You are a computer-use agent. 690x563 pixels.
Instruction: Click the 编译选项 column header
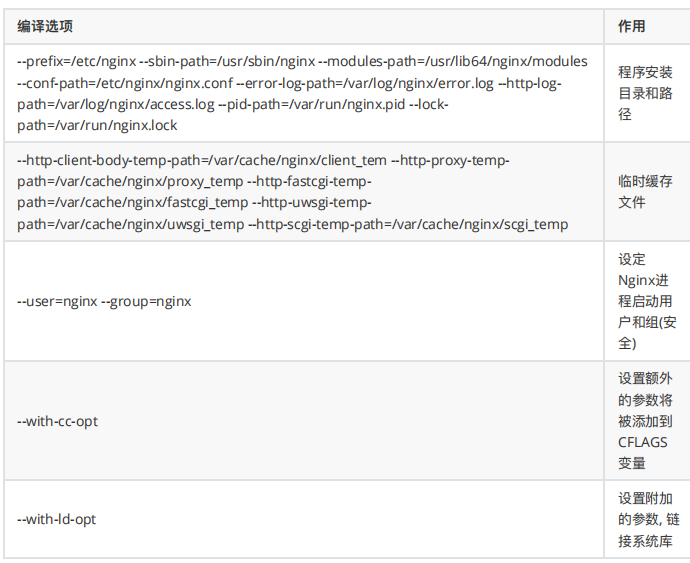(x=45, y=26)
